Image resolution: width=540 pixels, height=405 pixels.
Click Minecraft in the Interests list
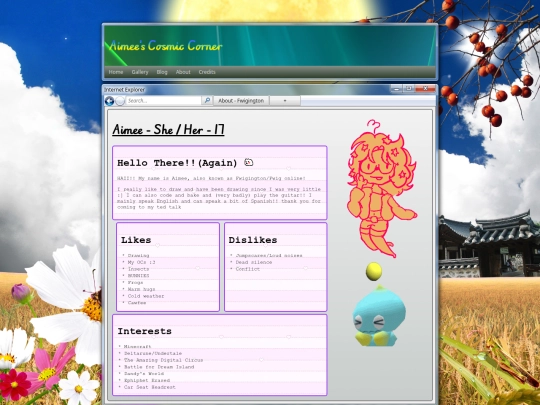click(138, 347)
